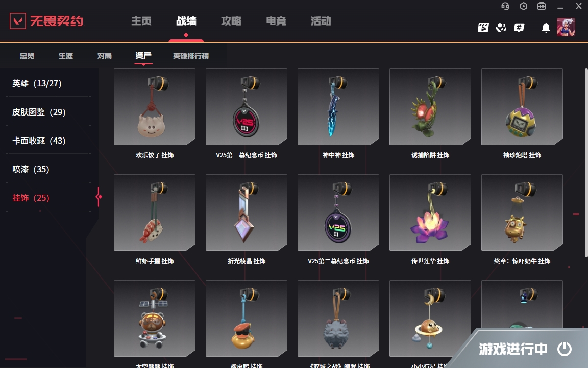Click the user avatar profile picture
Image resolution: width=588 pixels, height=368 pixels.
[566, 27]
